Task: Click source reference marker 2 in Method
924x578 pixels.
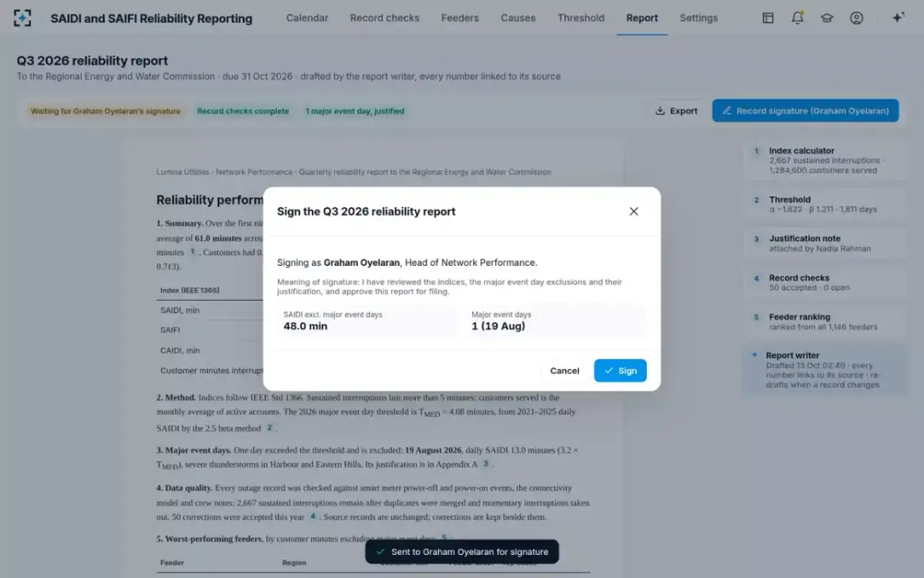Action: pos(269,428)
